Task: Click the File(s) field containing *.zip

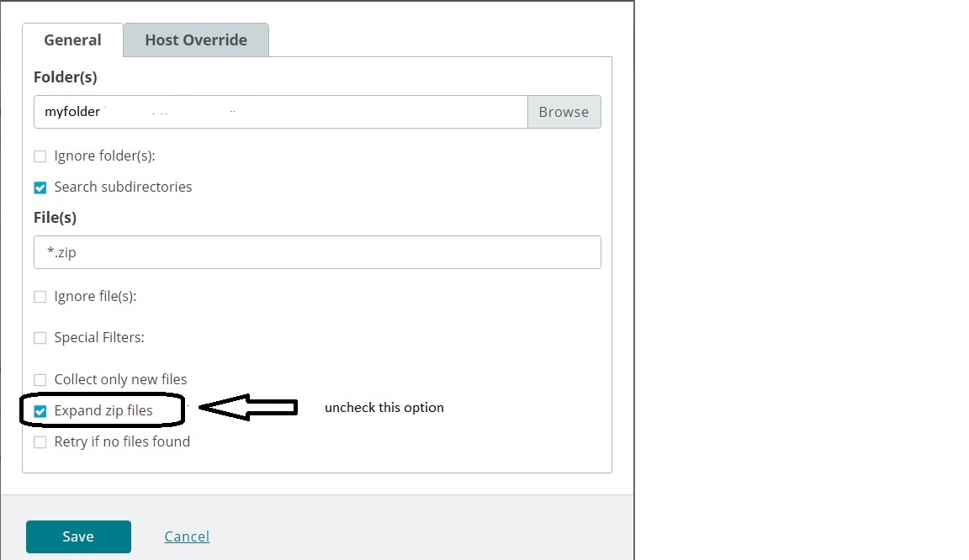Action: pos(317,252)
